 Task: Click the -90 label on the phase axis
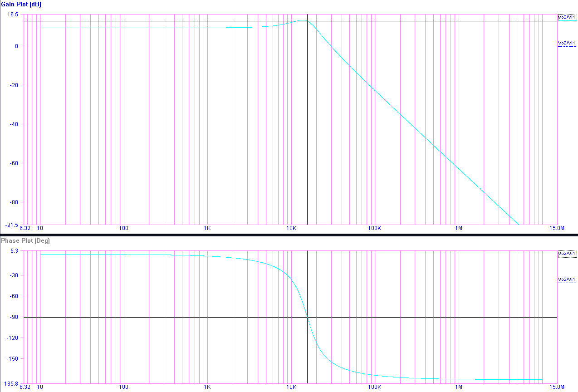13,317
